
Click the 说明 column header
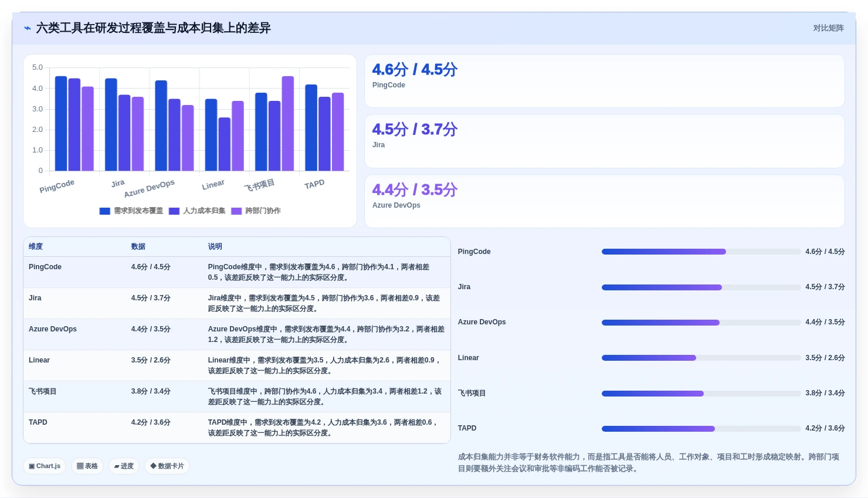[215, 247]
